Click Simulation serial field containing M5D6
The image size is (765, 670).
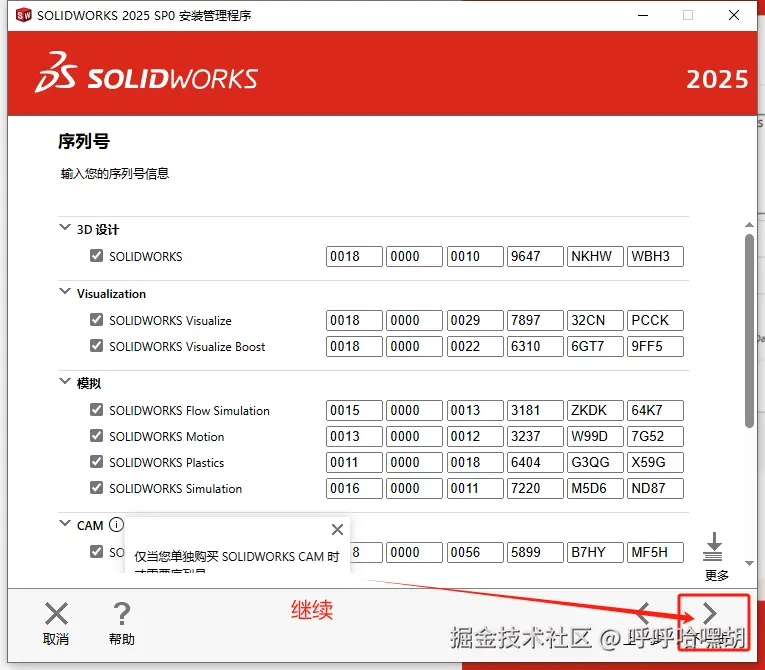click(595, 488)
